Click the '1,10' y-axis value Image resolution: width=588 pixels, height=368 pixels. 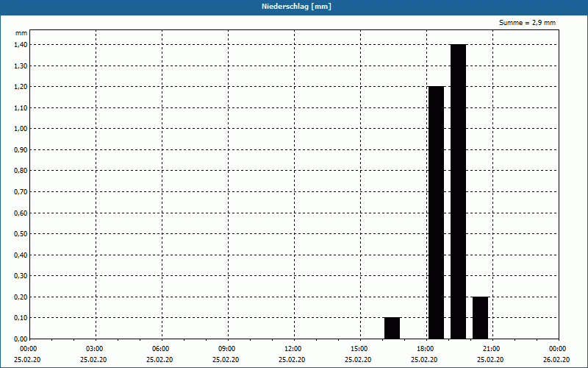[x=21, y=107]
